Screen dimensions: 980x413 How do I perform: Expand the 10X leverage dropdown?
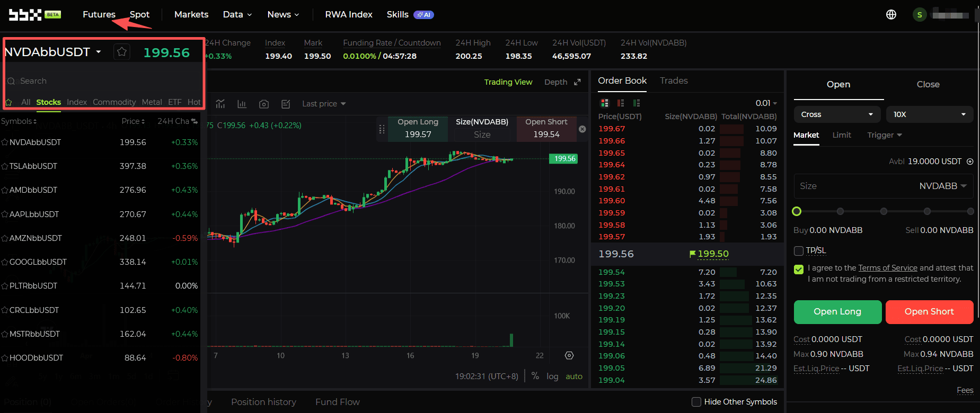(929, 114)
